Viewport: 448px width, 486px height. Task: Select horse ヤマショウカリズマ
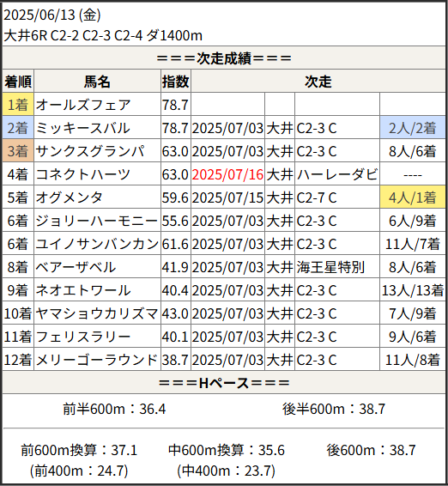point(97,313)
